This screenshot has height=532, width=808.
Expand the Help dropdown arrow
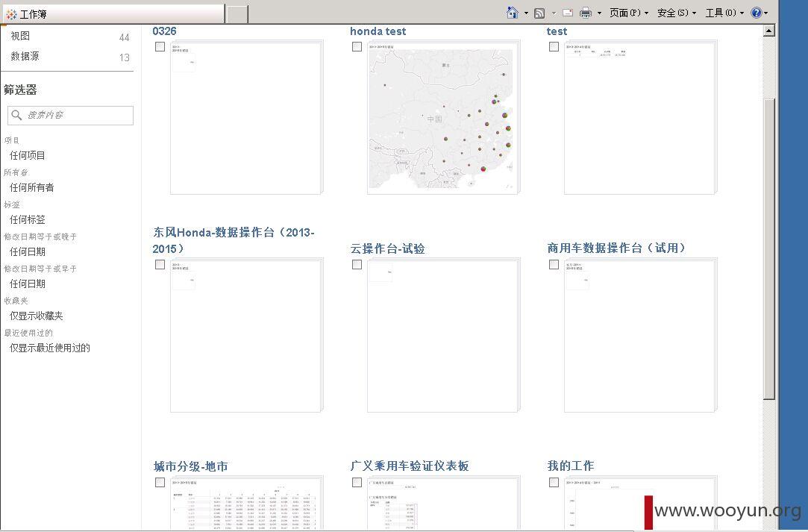point(765,13)
